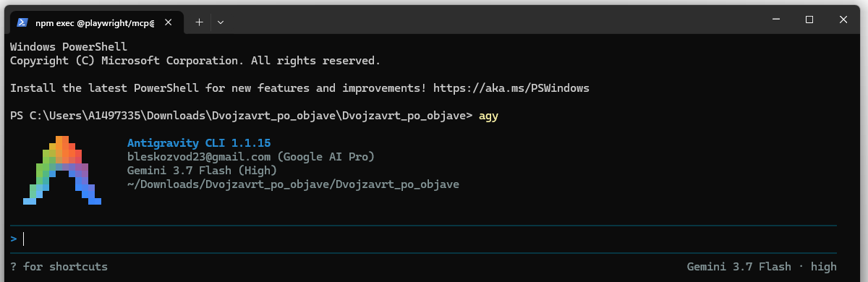
Task: Click the '? for shortcuts' hint
Action: [59, 267]
